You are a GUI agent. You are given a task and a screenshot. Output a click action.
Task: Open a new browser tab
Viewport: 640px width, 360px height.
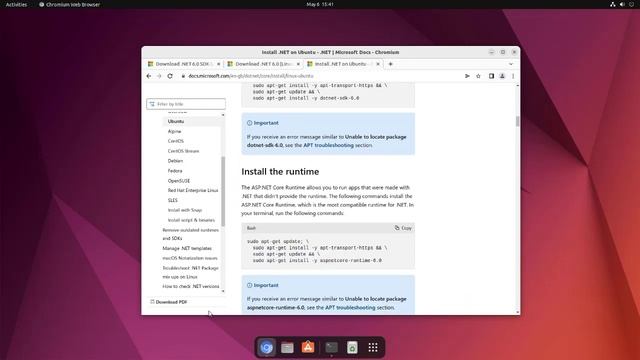(x=391, y=64)
